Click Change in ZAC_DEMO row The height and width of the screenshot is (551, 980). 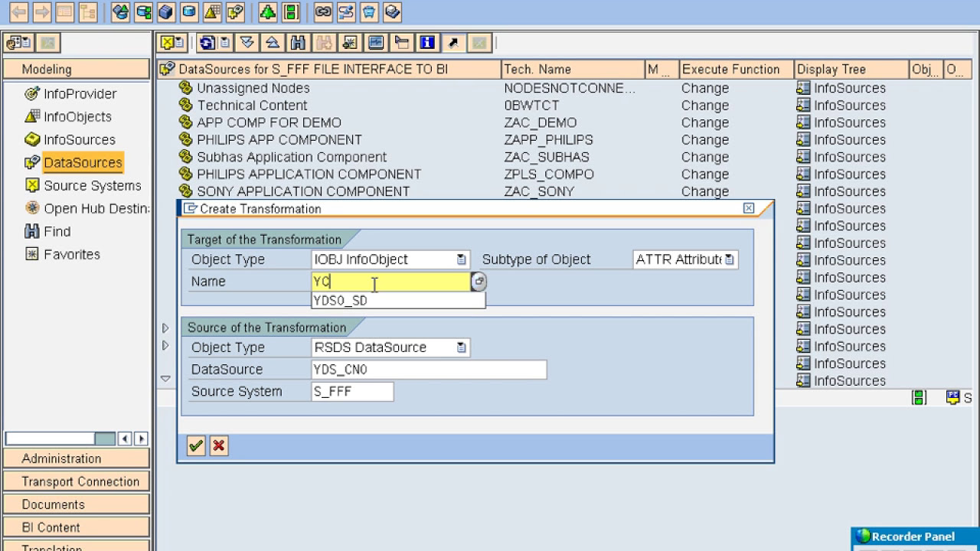(x=705, y=122)
